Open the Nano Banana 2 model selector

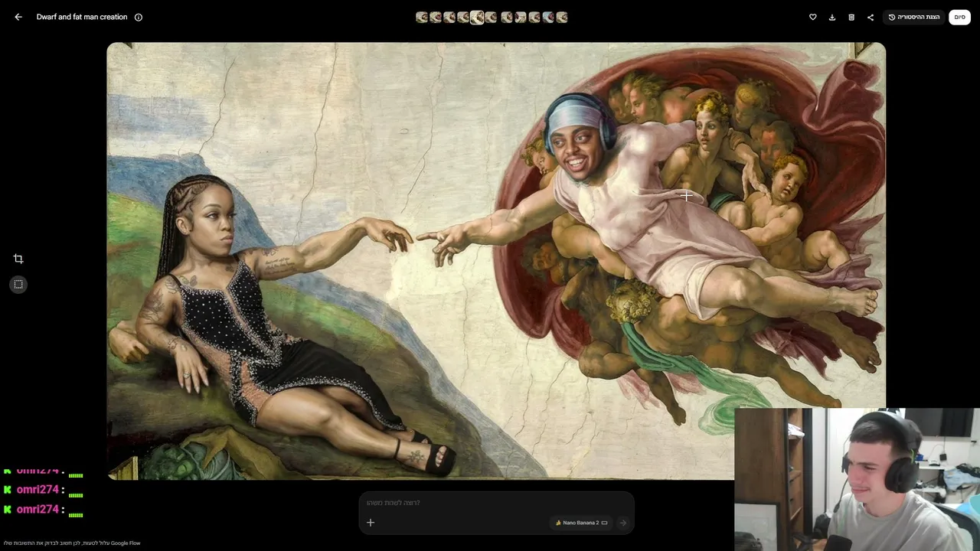coord(581,523)
